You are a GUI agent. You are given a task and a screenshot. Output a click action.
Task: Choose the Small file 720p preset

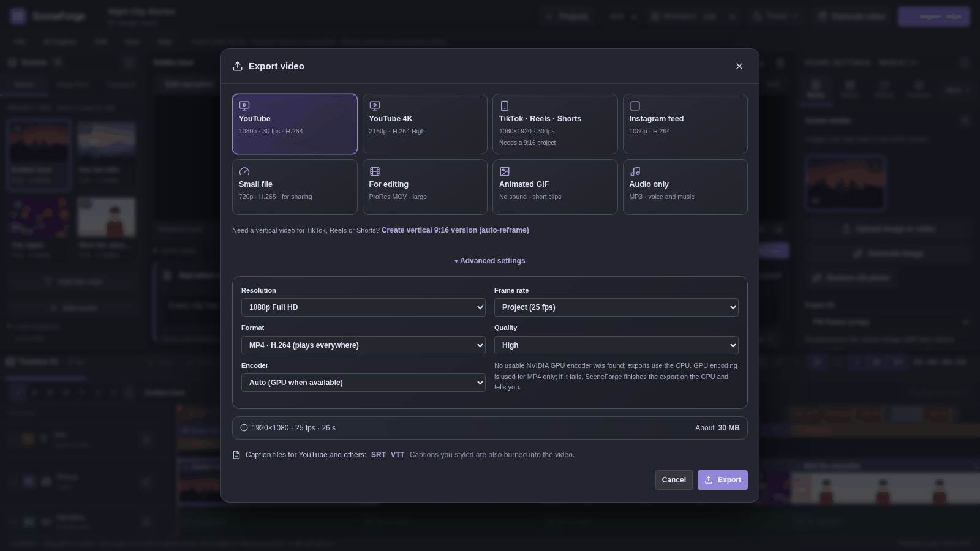[x=295, y=187]
